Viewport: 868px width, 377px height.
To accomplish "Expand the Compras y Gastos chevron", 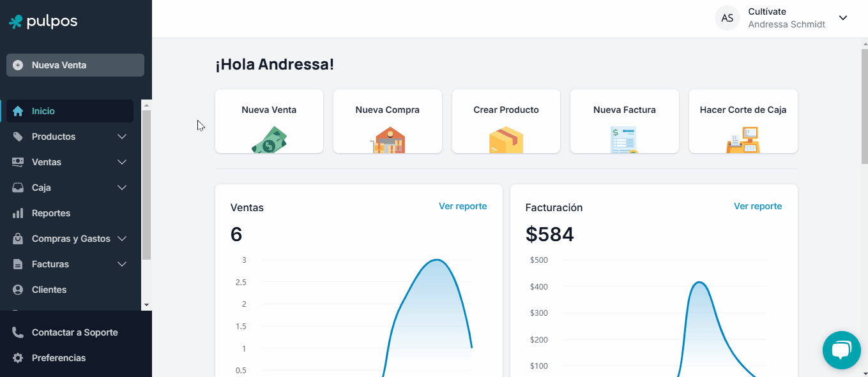I will (x=122, y=239).
